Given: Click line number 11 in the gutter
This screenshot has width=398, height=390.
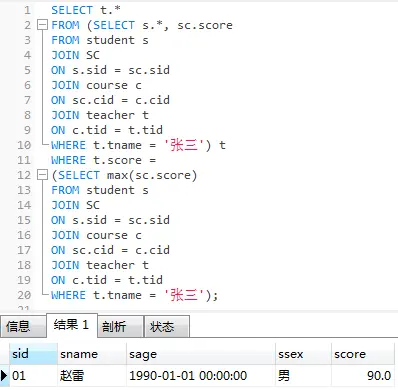Looking at the screenshot, I should click(24, 160).
